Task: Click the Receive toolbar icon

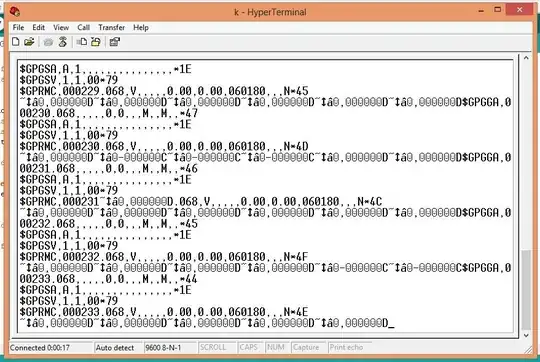Action: 96,42
